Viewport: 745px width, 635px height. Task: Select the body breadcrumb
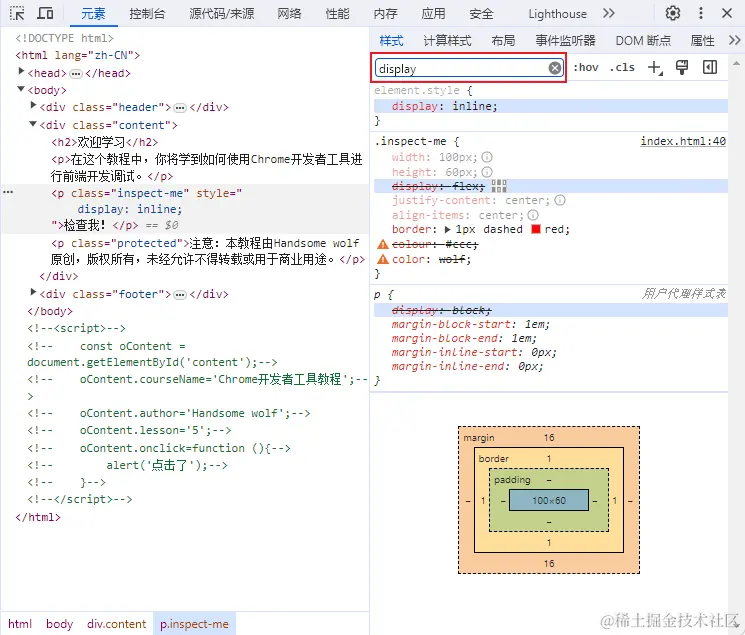click(59, 624)
